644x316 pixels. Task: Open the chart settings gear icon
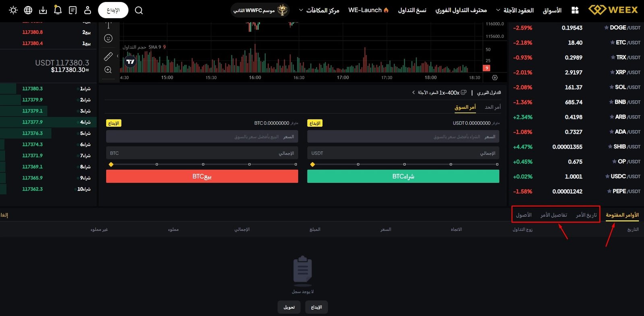(x=495, y=77)
